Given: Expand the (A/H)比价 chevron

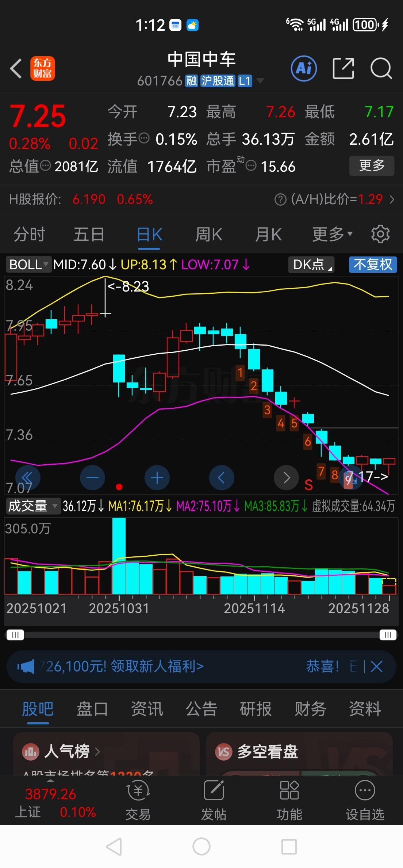Looking at the screenshot, I should pyautogui.click(x=392, y=199).
